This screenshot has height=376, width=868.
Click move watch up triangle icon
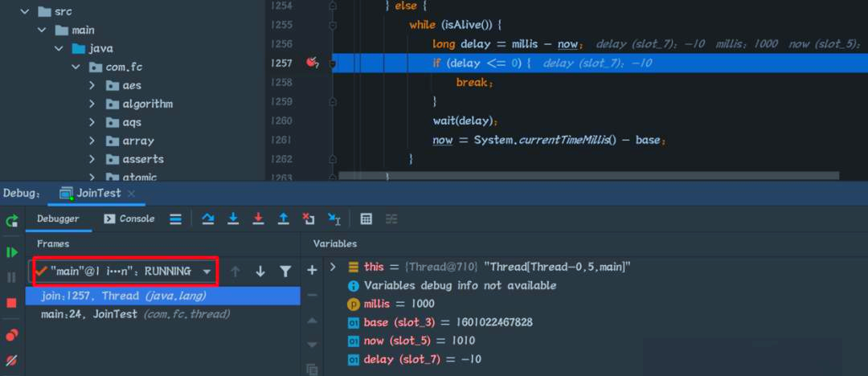coord(312,321)
